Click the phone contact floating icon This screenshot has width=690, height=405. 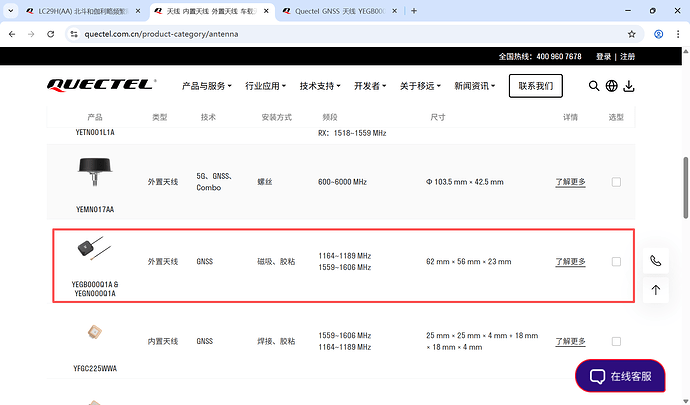tap(656, 261)
